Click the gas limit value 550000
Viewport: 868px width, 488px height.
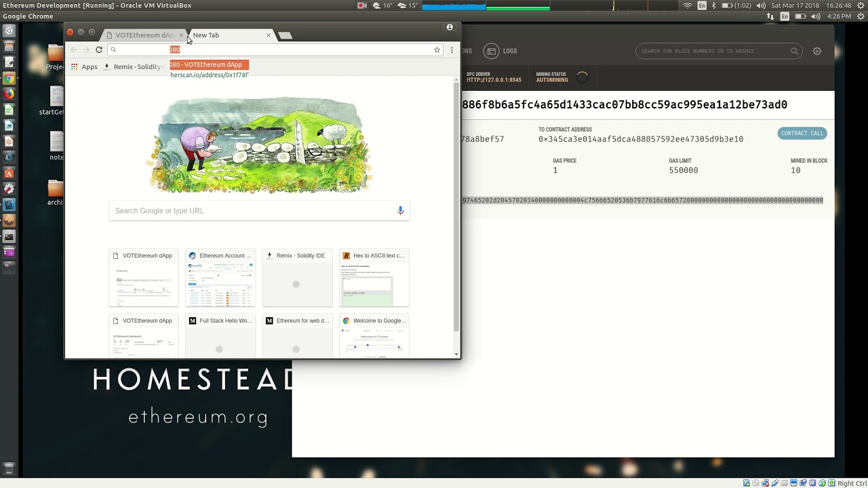(684, 170)
